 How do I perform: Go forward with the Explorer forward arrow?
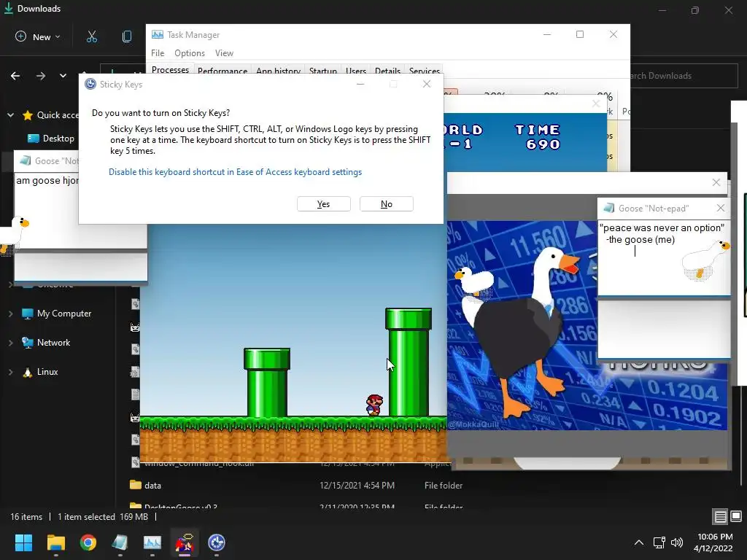(41, 76)
